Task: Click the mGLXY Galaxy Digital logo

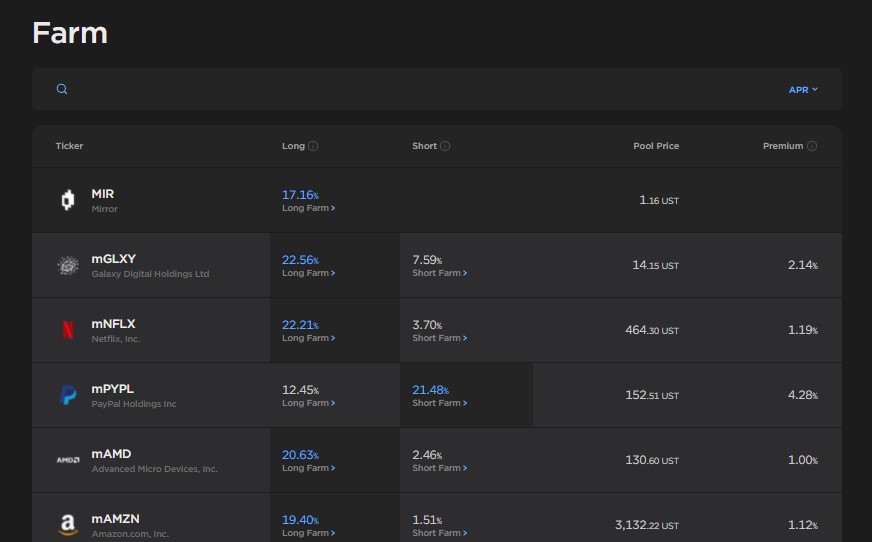Action: [68, 265]
